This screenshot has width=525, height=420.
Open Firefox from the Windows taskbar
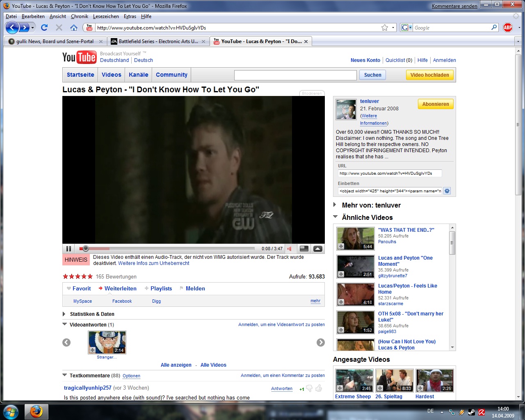click(37, 411)
